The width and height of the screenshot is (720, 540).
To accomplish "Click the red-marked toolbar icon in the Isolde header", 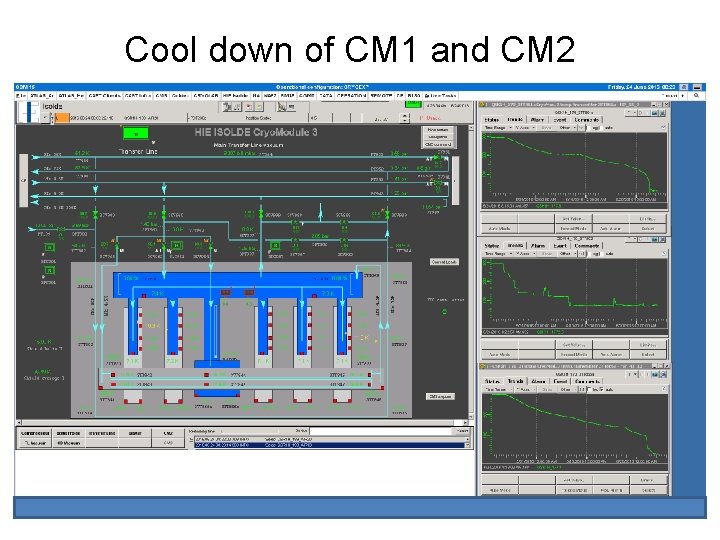I will tap(249, 107).
